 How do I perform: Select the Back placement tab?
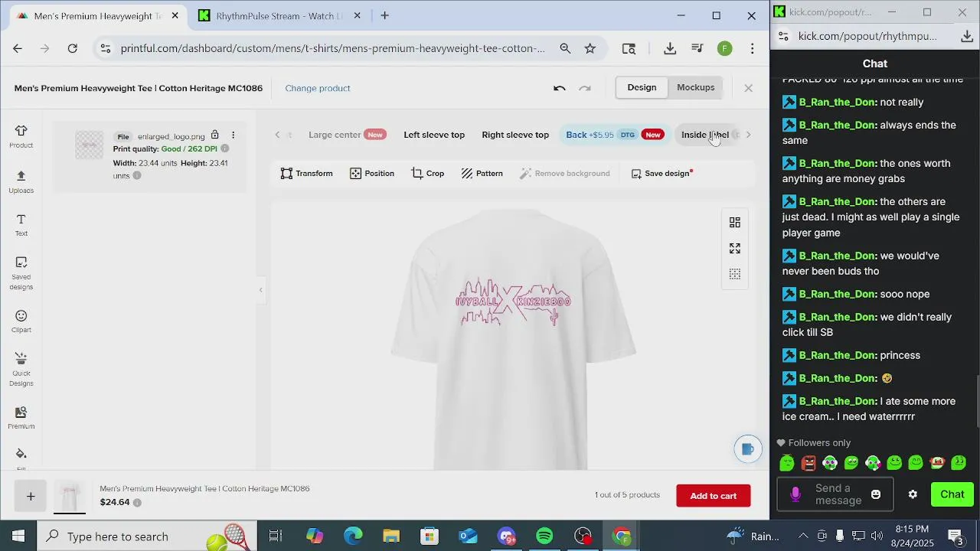[614, 135]
